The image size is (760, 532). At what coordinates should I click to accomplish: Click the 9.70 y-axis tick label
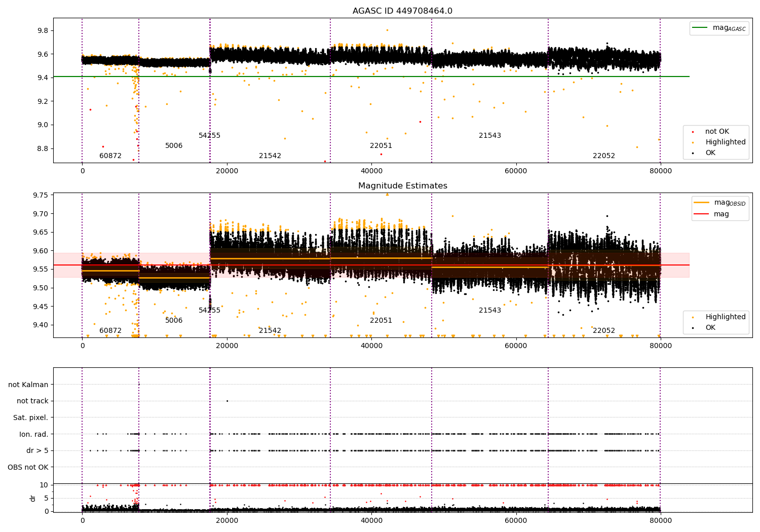41,214
